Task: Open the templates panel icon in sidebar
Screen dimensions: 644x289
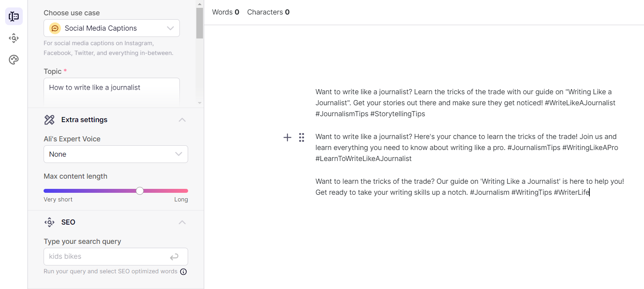Action: pos(14,16)
